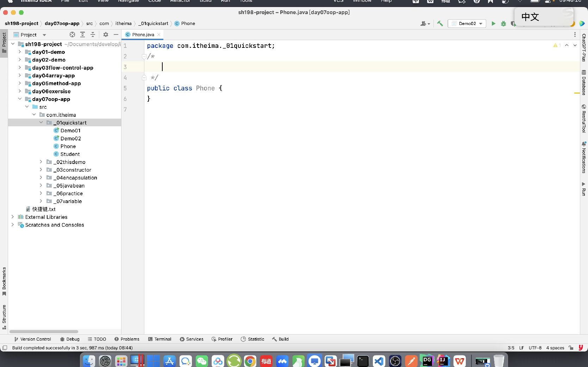Open Google Chrome from the Dock
588x367 pixels.
click(250, 361)
